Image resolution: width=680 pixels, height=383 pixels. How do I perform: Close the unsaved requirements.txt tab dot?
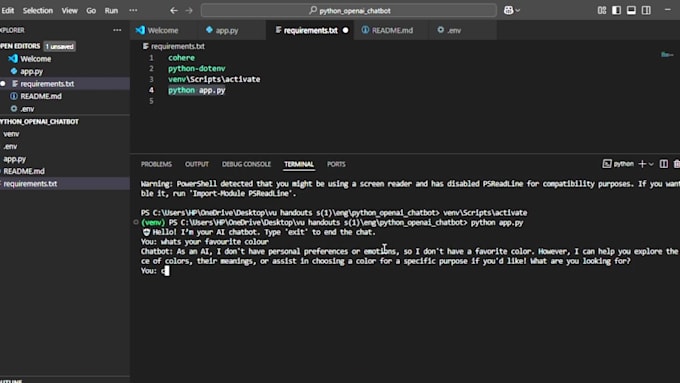pos(345,30)
